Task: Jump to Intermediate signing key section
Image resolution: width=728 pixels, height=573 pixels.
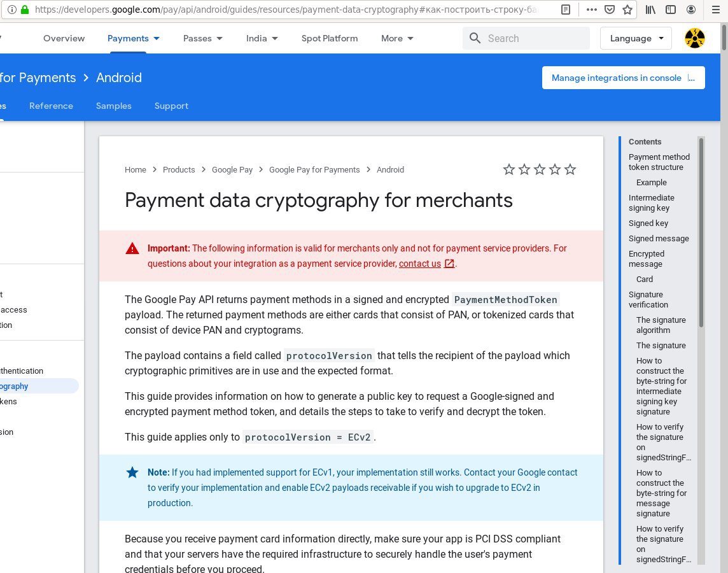Action: [652, 203]
